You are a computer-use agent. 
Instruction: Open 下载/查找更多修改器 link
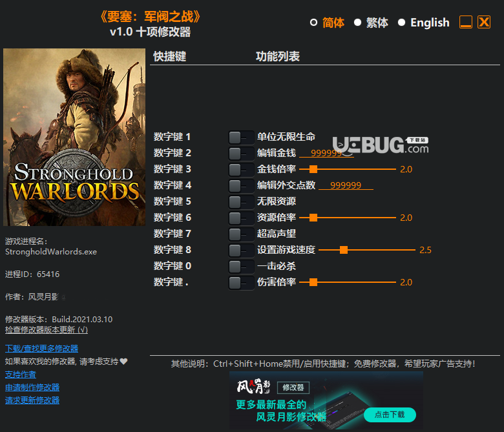pyautogui.click(x=42, y=349)
